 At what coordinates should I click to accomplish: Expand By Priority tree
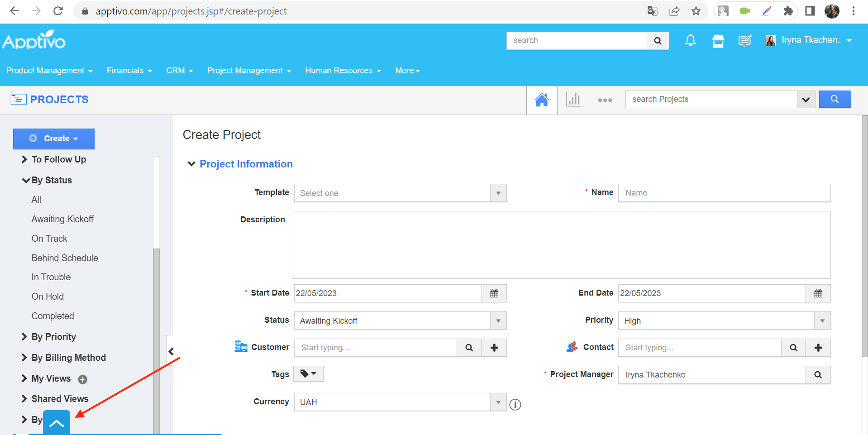pos(24,337)
